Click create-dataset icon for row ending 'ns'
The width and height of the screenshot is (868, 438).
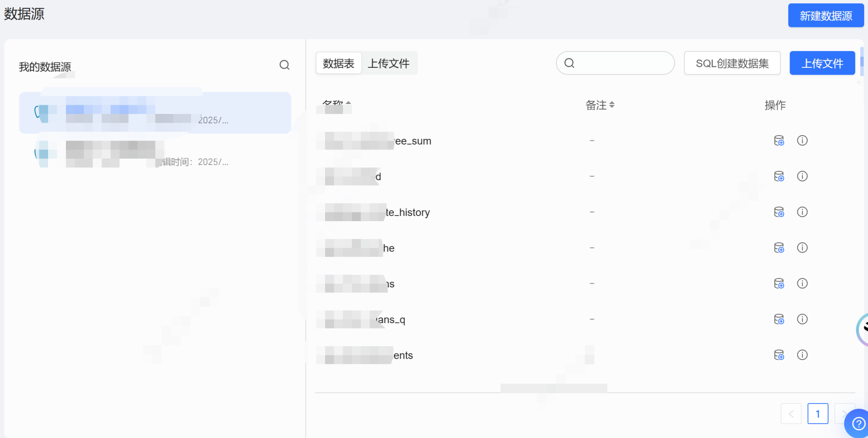pos(779,284)
